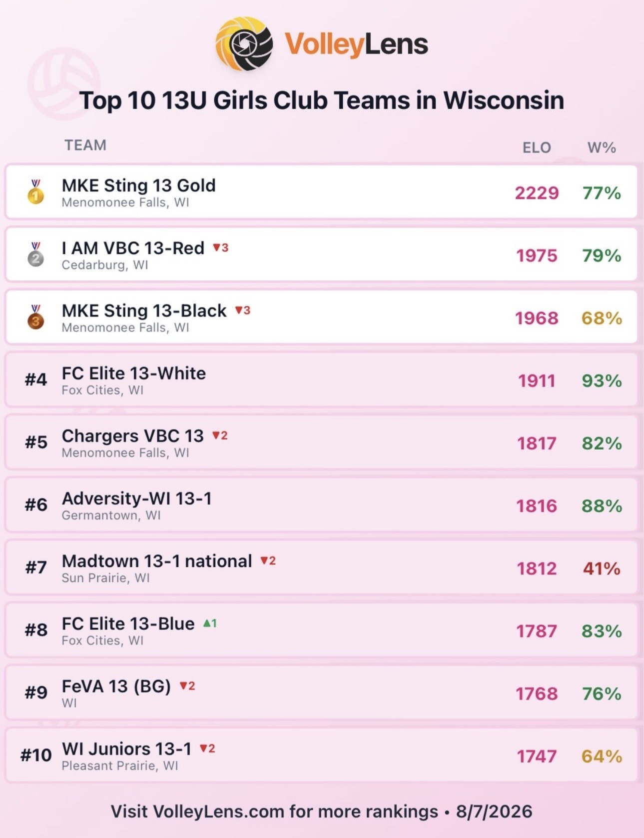Click the silver second-place medal icon
The image size is (644, 838).
(35, 254)
